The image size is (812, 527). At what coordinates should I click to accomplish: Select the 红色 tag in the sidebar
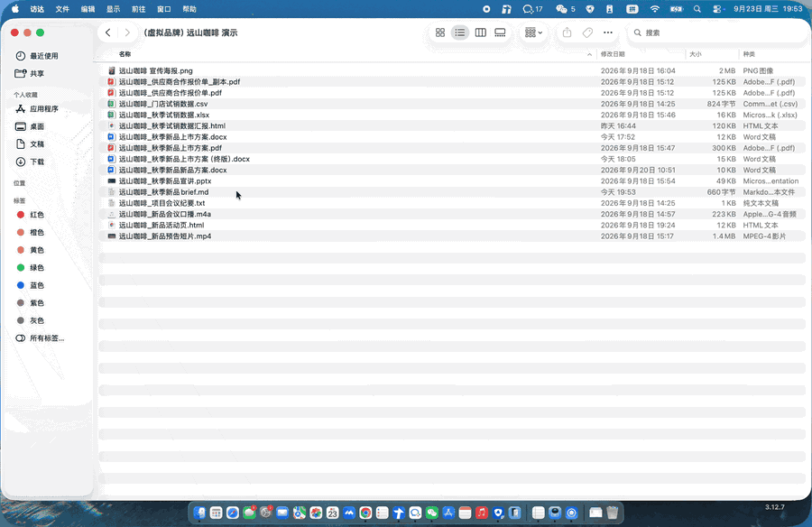[31, 215]
